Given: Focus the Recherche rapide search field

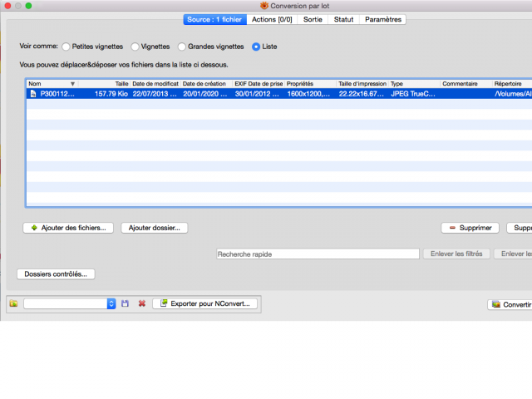Looking at the screenshot, I should tap(318, 254).
